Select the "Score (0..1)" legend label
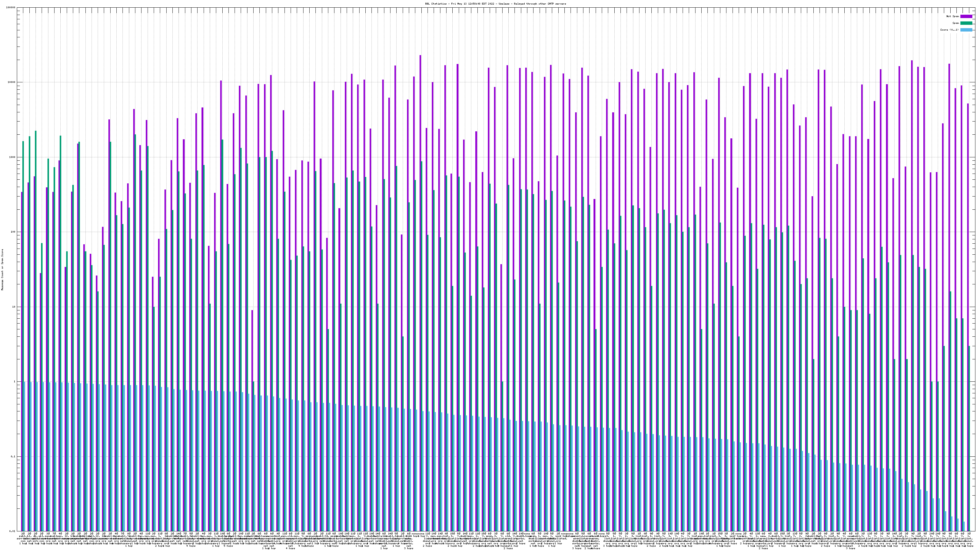Screen dimensions: 980x551 [x=949, y=30]
